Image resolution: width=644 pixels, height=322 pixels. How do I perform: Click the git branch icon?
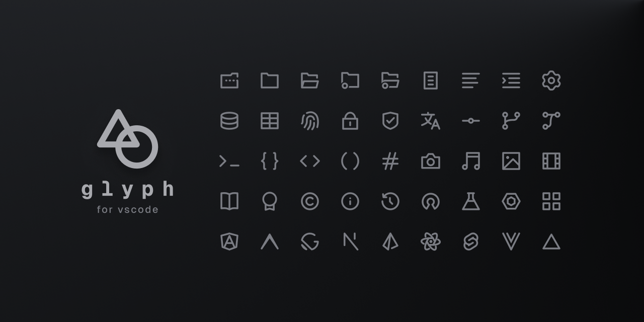[511, 121]
